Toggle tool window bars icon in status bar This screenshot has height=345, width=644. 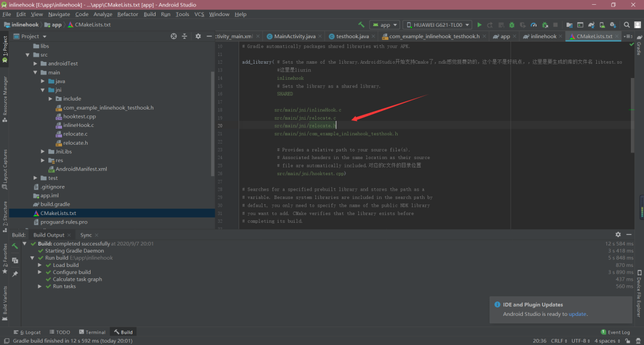tap(7, 341)
